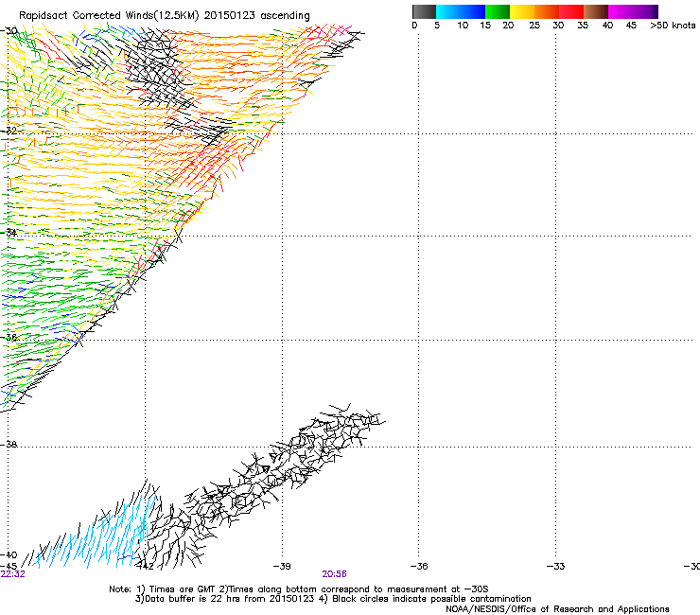Click the dark purple 45-50 knots swatch
This screenshot has width=700, height=615.
tap(645, 11)
